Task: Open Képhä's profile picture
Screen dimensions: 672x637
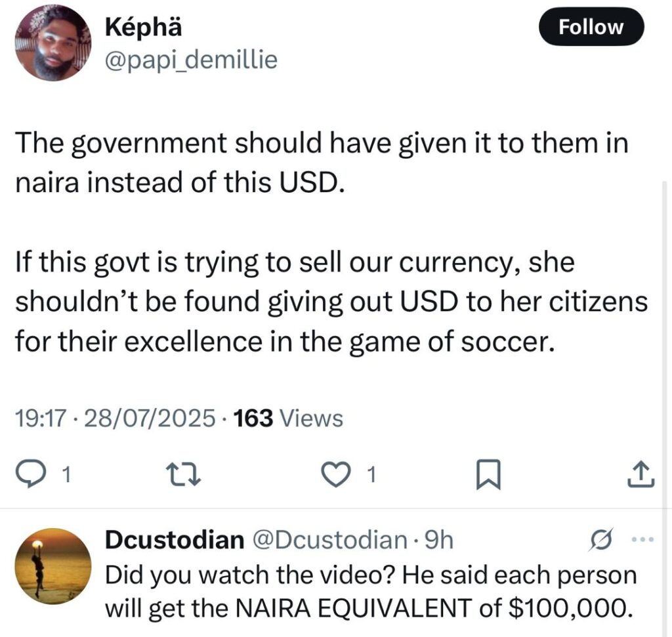Action: pyautogui.click(x=53, y=43)
